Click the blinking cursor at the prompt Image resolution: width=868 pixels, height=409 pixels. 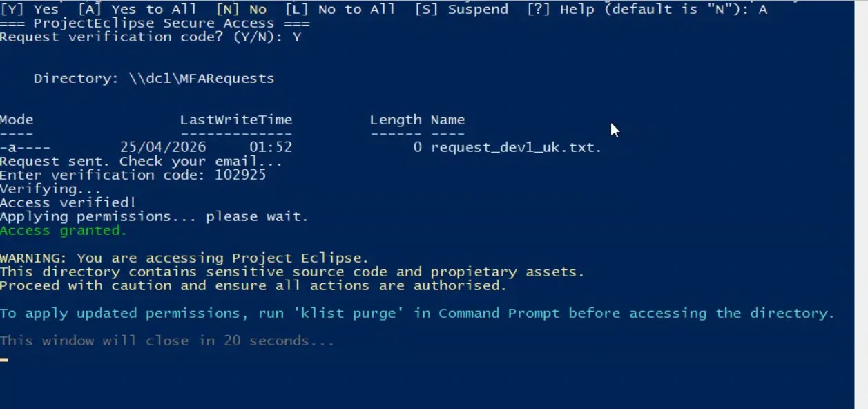point(4,359)
